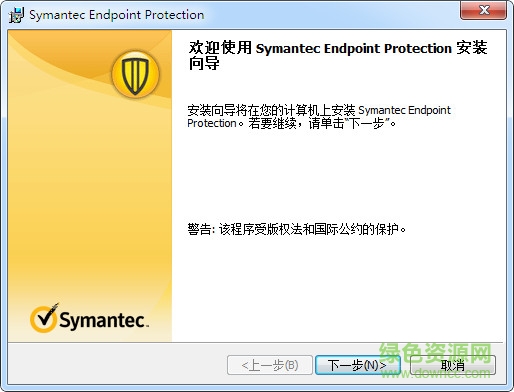Viewport: 514px width, 392px height.
Task: Click the yellow shield logo icon
Action: tap(135, 74)
